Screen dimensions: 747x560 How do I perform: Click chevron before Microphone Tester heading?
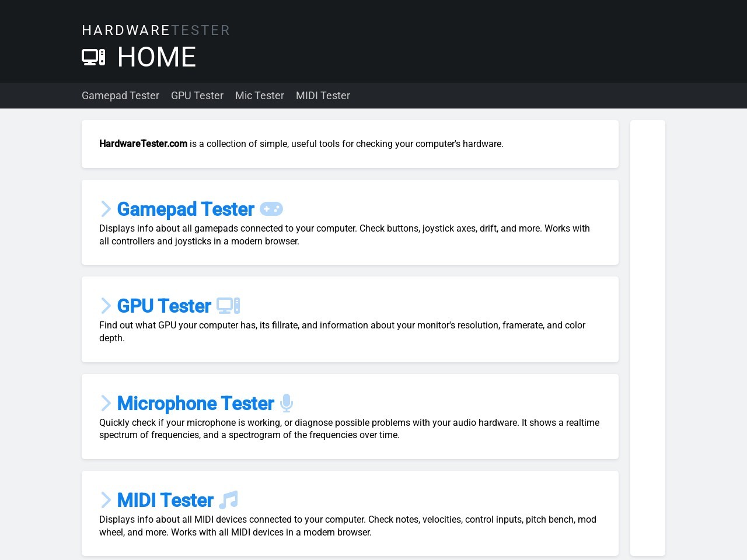coord(106,403)
